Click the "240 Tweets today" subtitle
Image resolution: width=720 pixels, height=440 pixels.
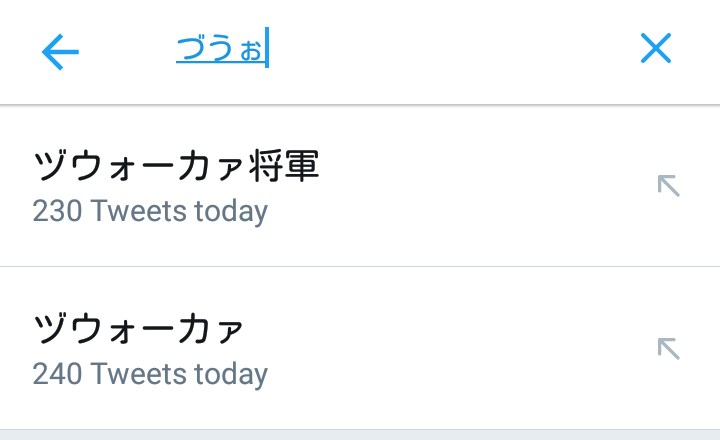(x=150, y=374)
